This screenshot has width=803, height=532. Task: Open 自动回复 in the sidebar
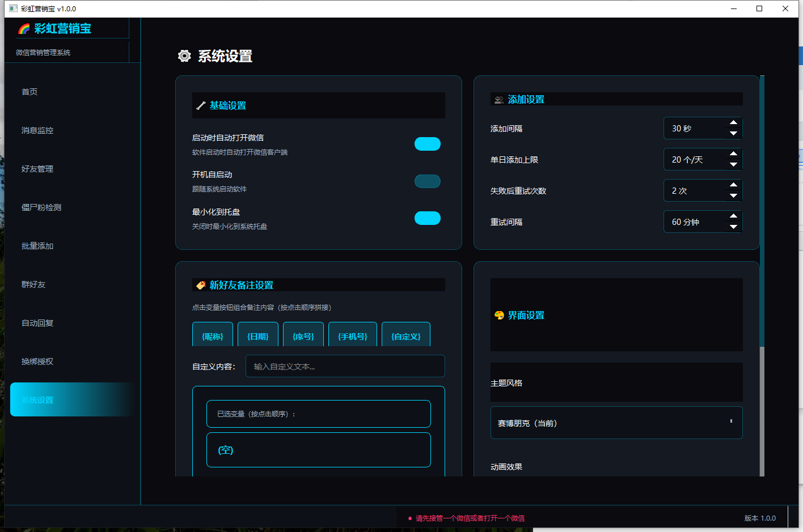(72, 323)
